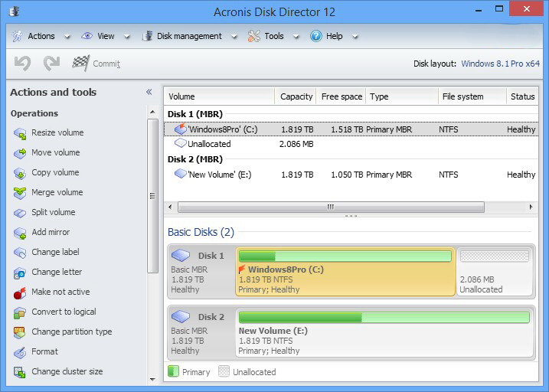Click the Format operation icon
Viewport: 549px width, 392px height.
(20, 352)
